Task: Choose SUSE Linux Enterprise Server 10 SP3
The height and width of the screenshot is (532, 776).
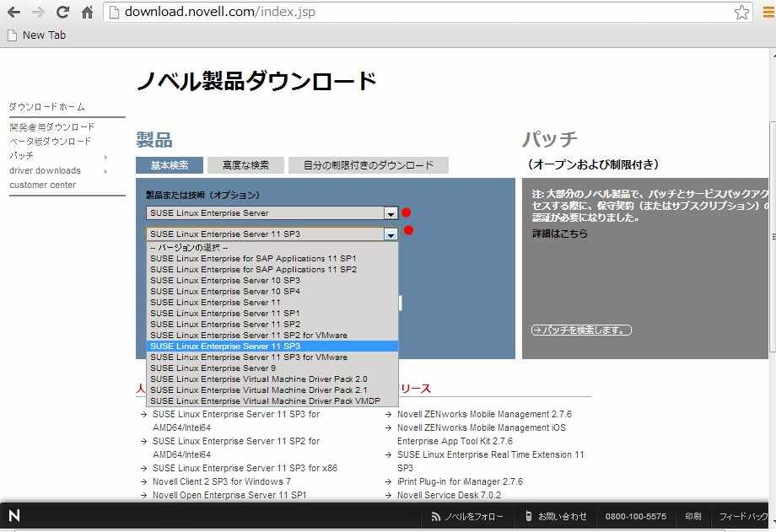Action: click(272, 281)
